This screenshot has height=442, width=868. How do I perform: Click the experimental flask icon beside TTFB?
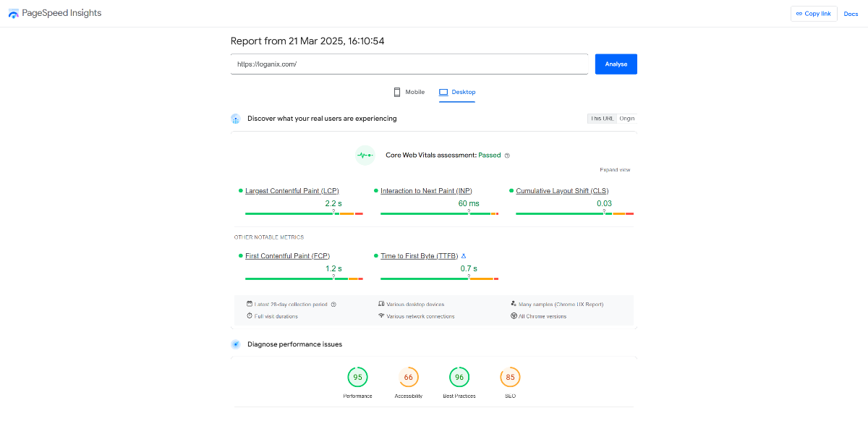click(x=464, y=256)
